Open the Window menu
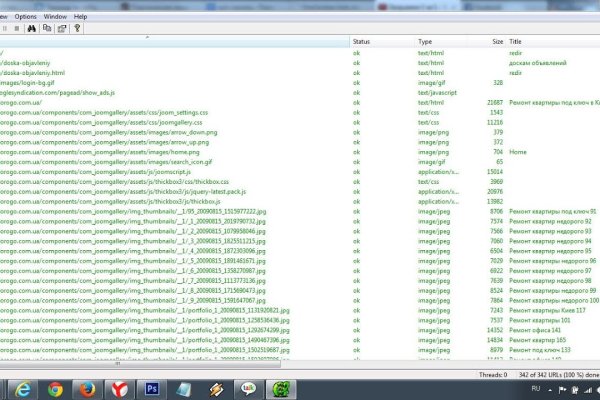 (56, 17)
